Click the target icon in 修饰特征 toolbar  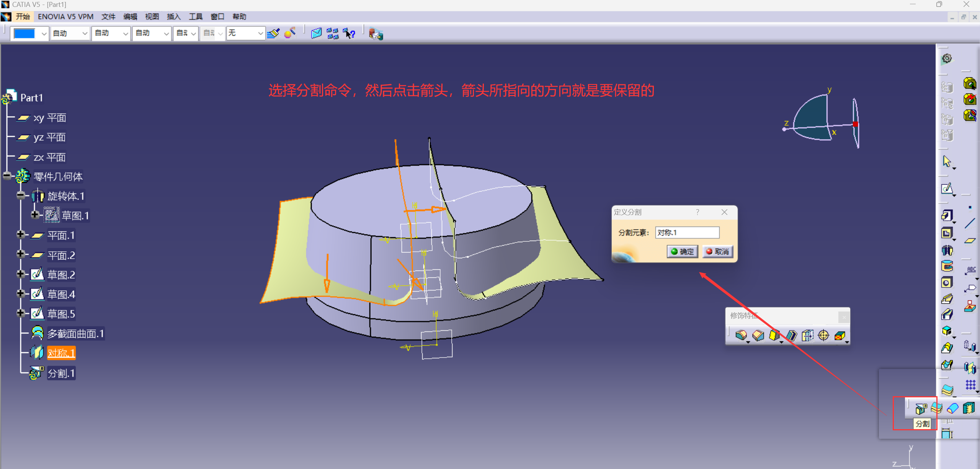823,336
